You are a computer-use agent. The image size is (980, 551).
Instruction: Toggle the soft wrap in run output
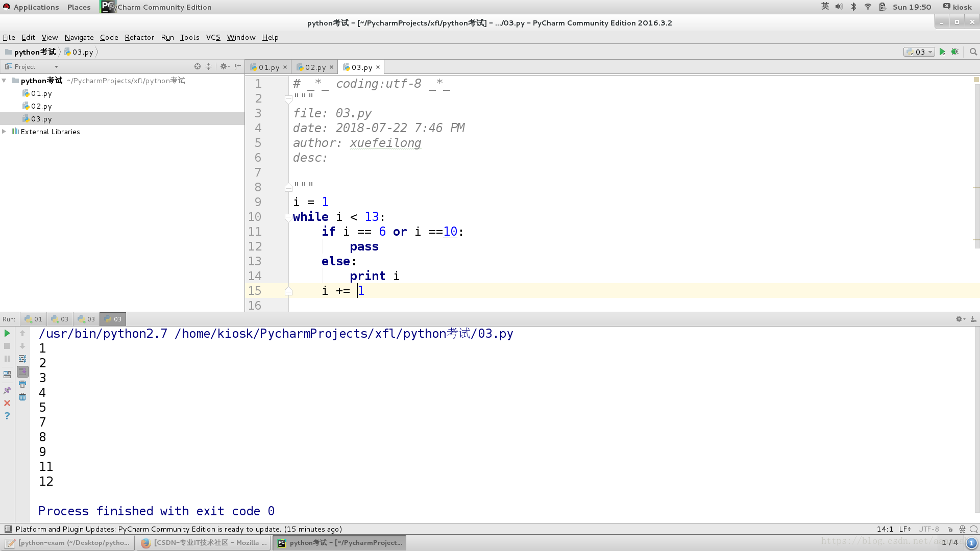tap(22, 359)
